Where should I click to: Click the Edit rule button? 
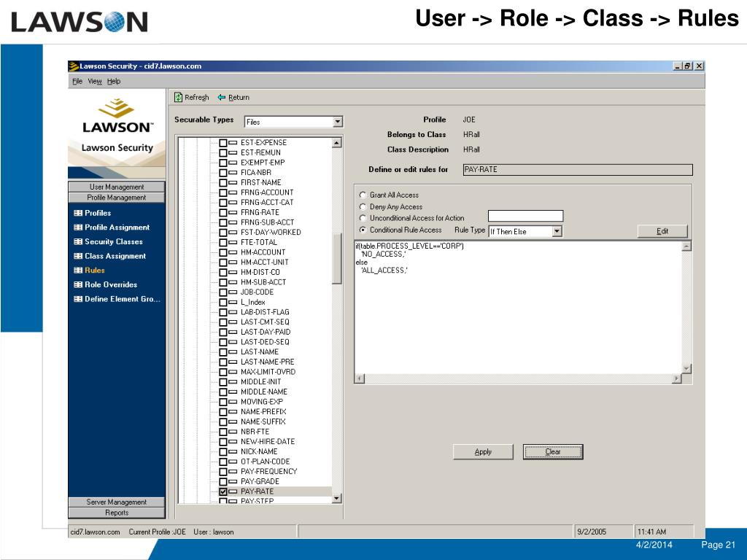coord(662,231)
